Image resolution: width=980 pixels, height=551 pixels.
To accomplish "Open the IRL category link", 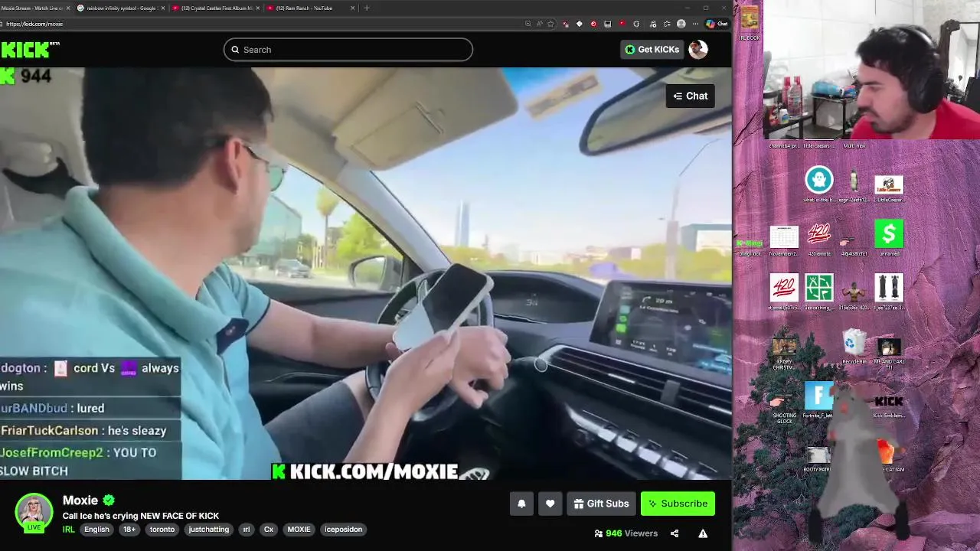I will (x=69, y=530).
